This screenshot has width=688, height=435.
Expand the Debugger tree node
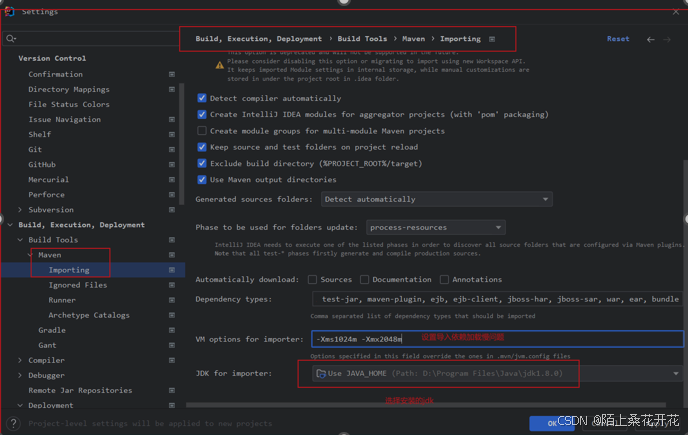20,375
